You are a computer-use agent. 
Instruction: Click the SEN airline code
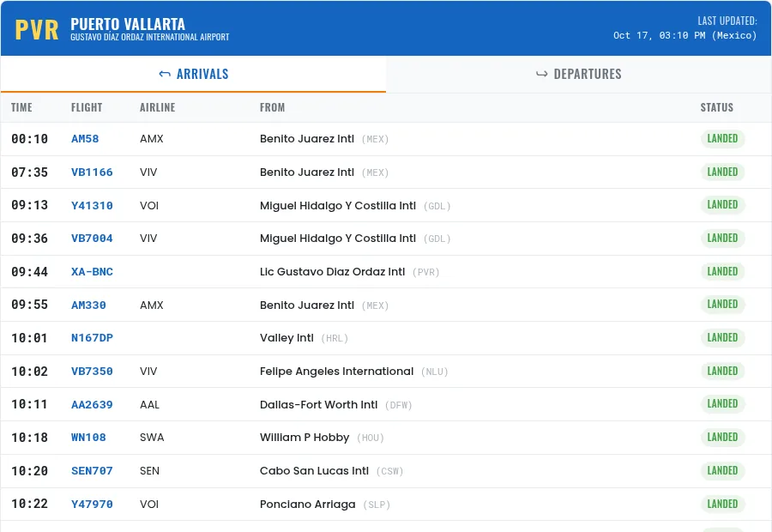pos(149,471)
